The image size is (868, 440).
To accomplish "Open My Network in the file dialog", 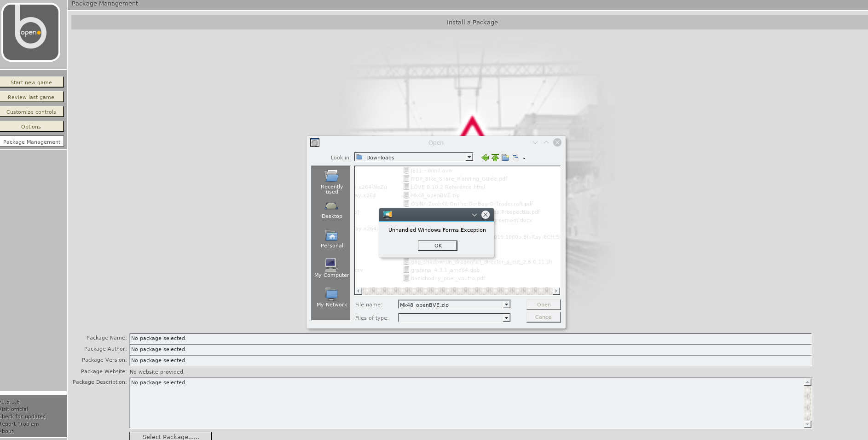I will click(x=331, y=298).
